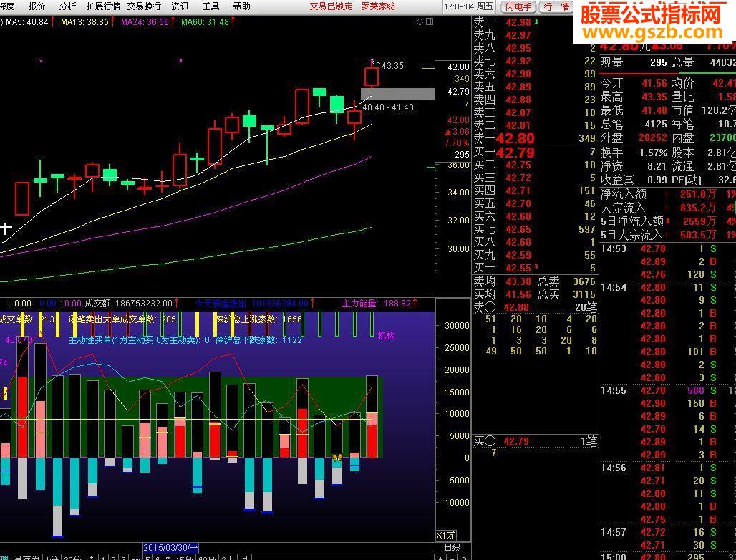Click the down arrow beside 买十 price

coord(536,267)
